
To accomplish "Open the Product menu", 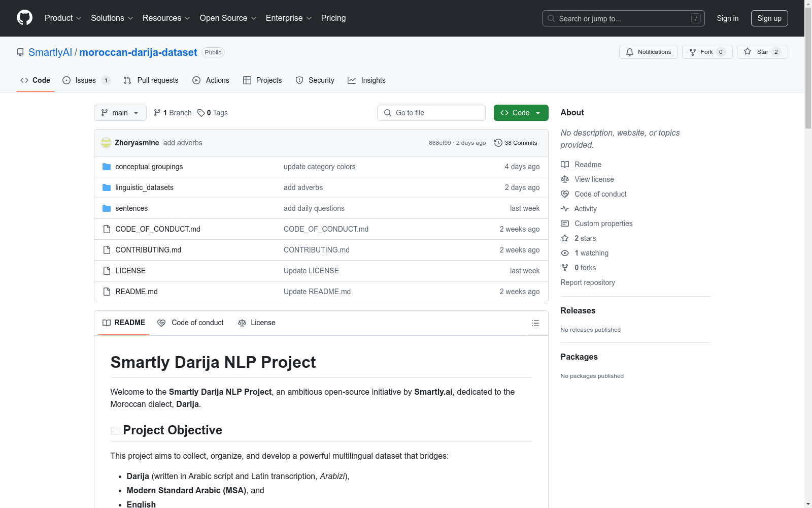I will pos(63,18).
